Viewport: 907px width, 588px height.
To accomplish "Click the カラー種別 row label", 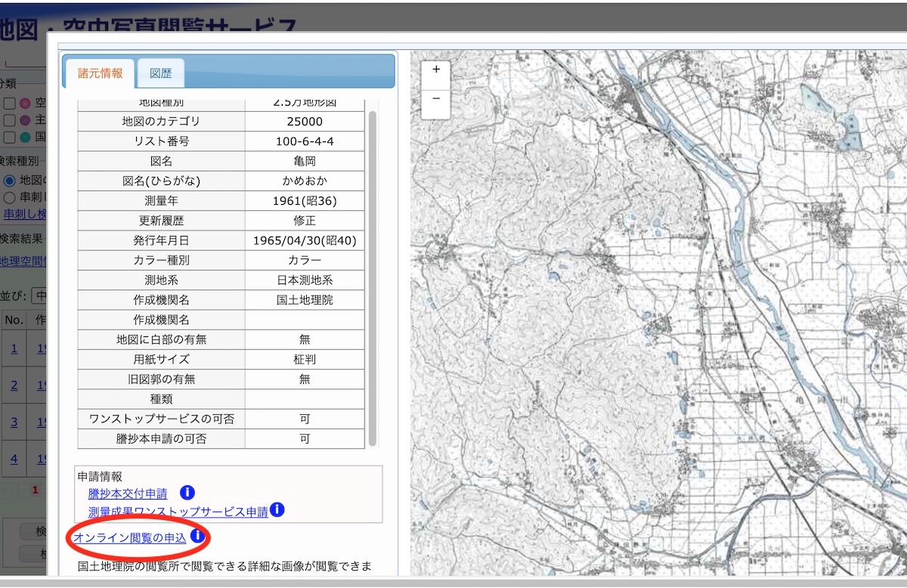I will (x=161, y=261).
